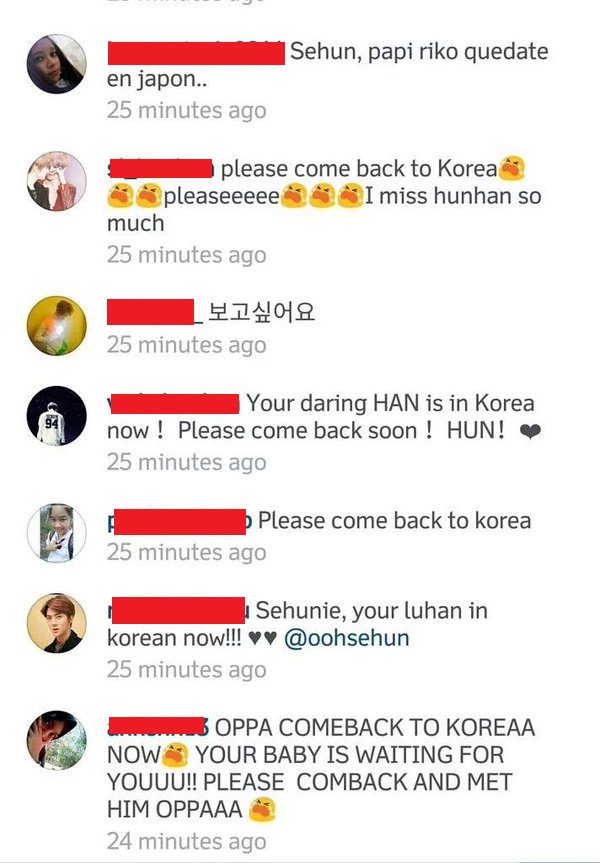Click the '24 minutes ago' timestamp
Viewport: 600px width, 863px height.
pyautogui.click(x=187, y=842)
